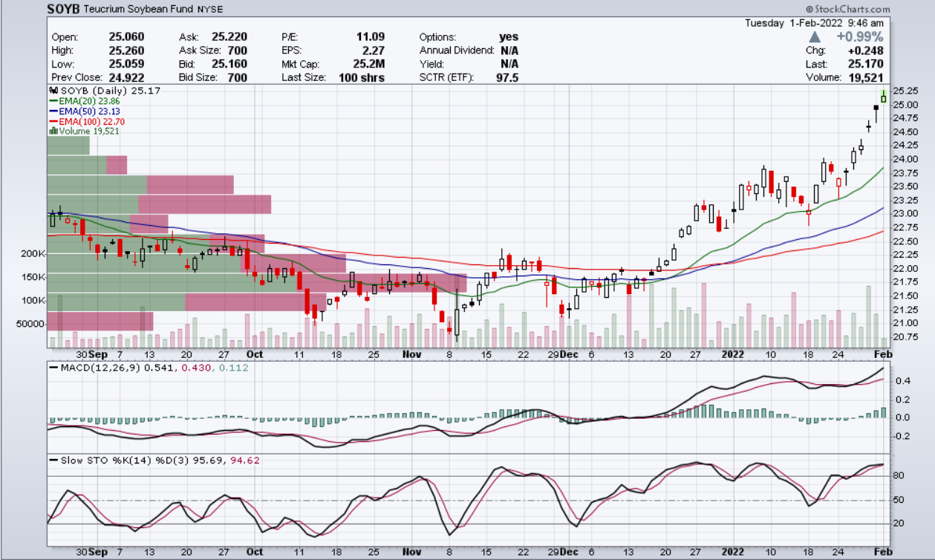Click the Annual Dividend: field label
The height and width of the screenshot is (560, 935).
coord(457,51)
